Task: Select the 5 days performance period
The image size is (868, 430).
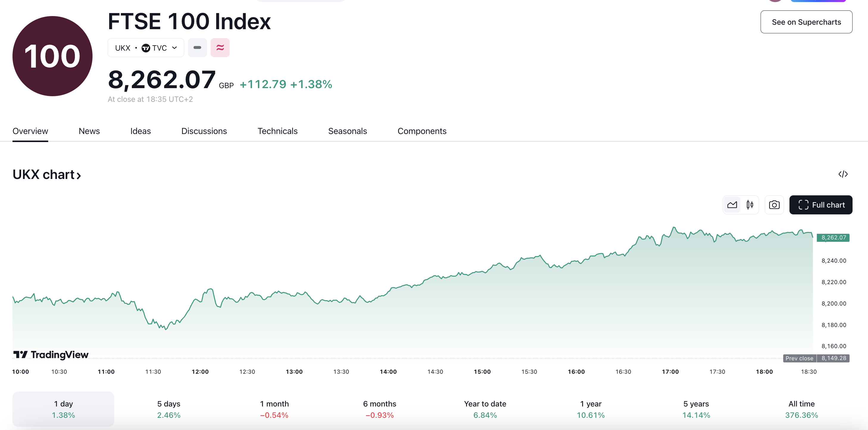Action: pyautogui.click(x=168, y=409)
